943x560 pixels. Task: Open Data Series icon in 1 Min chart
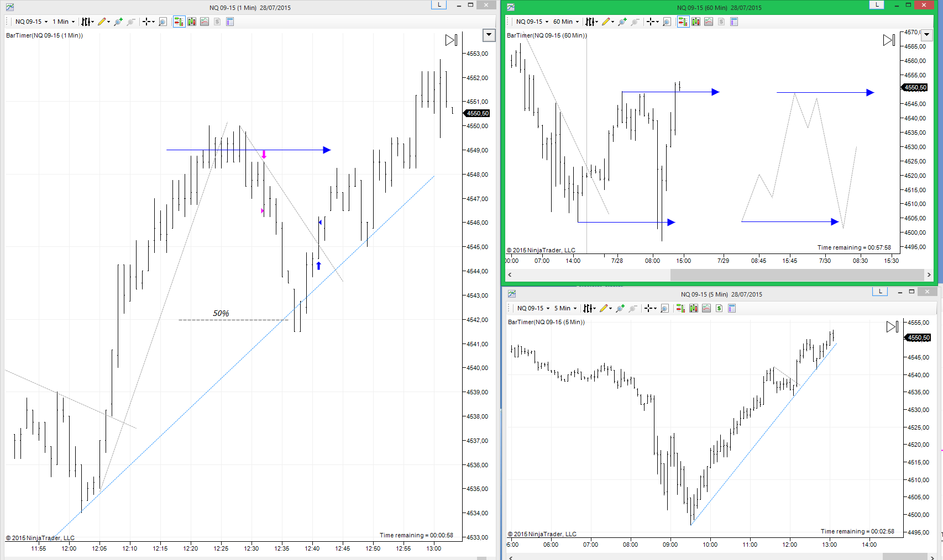(x=192, y=22)
